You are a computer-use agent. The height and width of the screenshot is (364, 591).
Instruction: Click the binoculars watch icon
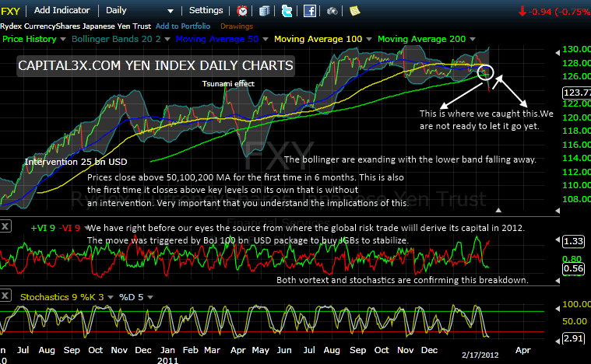332,11
